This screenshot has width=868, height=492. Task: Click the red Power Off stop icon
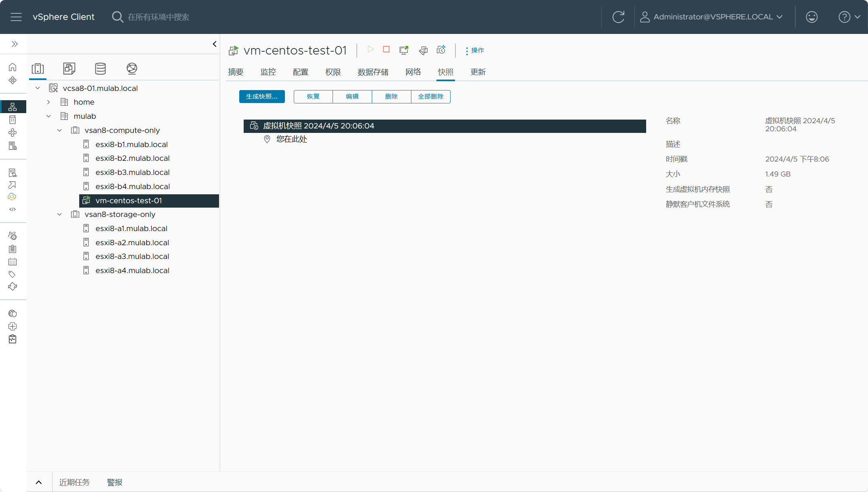point(386,49)
